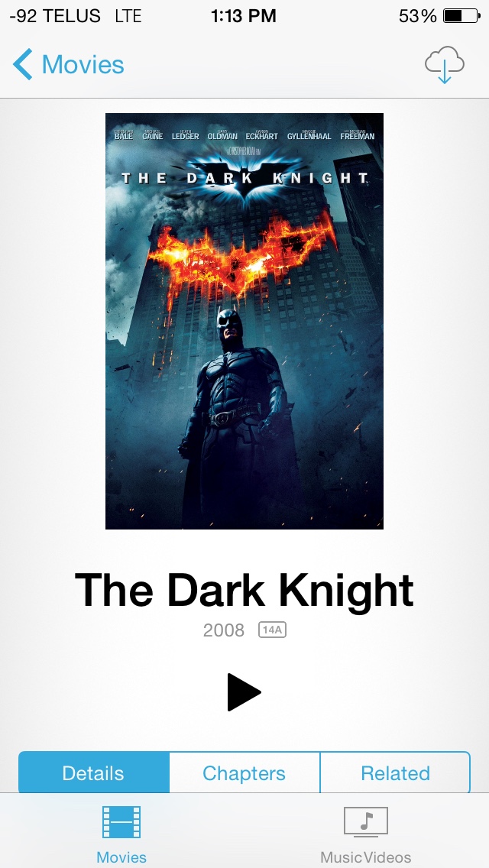Go back to Movies list

point(69,64)
